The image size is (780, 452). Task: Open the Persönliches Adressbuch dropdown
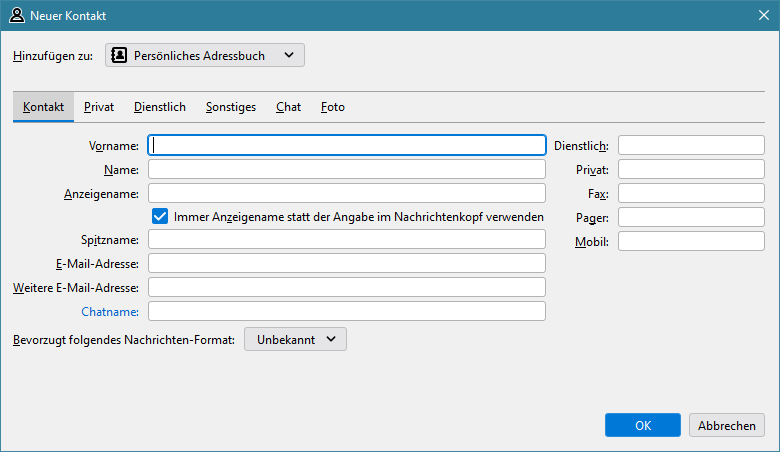click(205, 56)
